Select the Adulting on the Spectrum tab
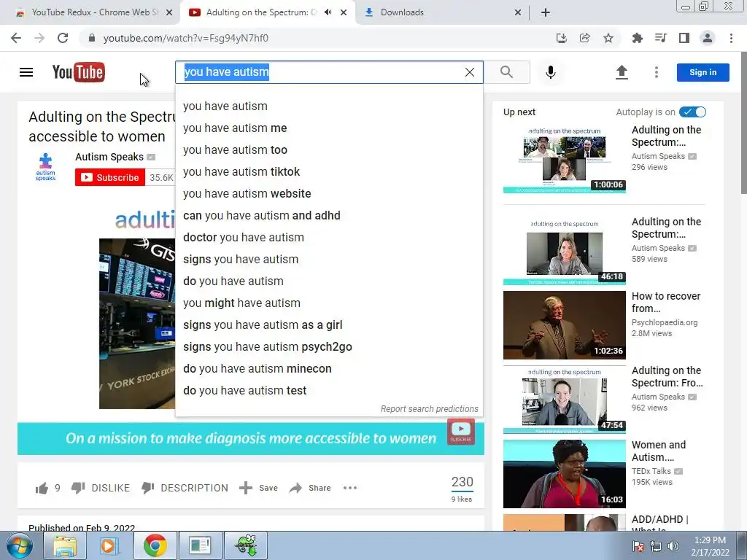 (x=260, y=12)
